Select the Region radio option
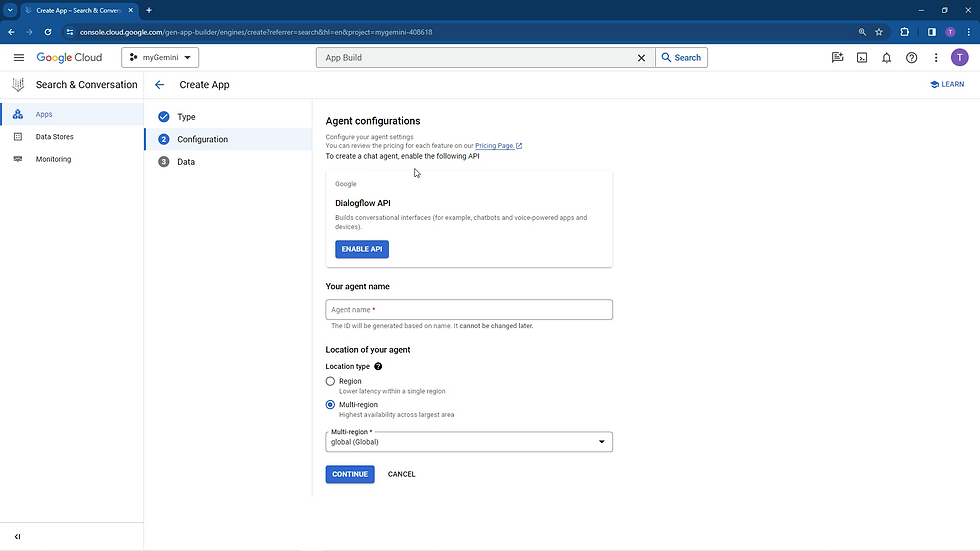 tap(330, 381)
